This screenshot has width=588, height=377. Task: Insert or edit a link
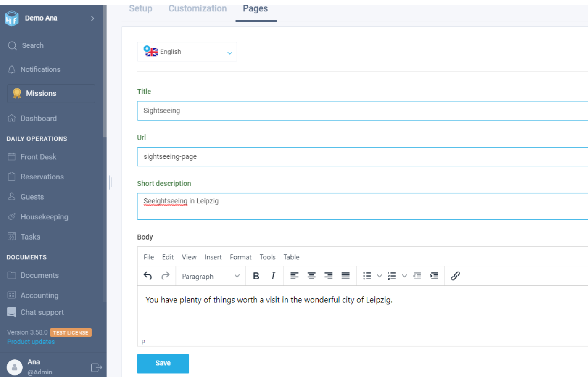[455, 276]
